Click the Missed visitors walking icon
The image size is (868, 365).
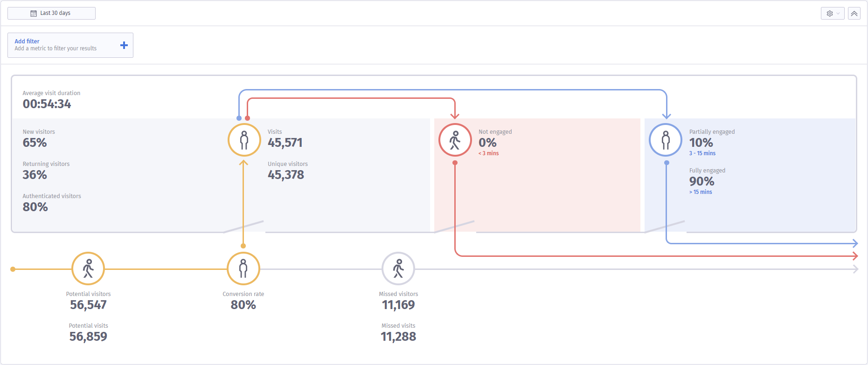[x=398, y=269]
